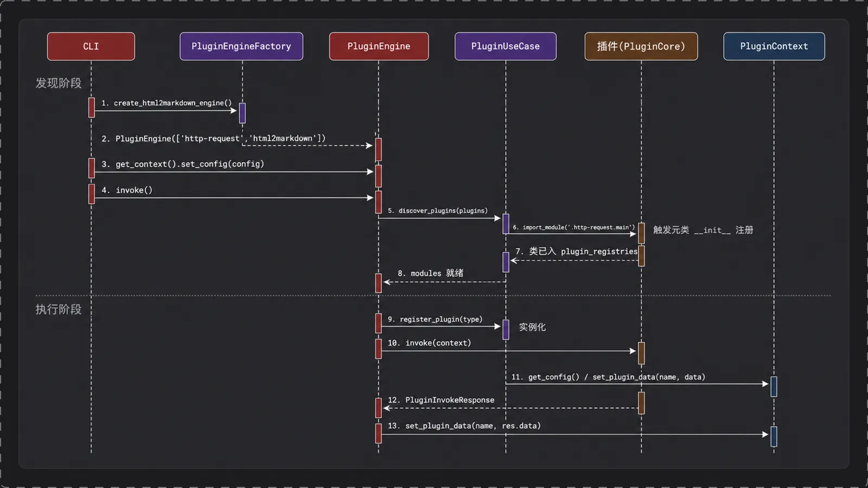Click the 发现阶段 phase label

tap(59, 83)
